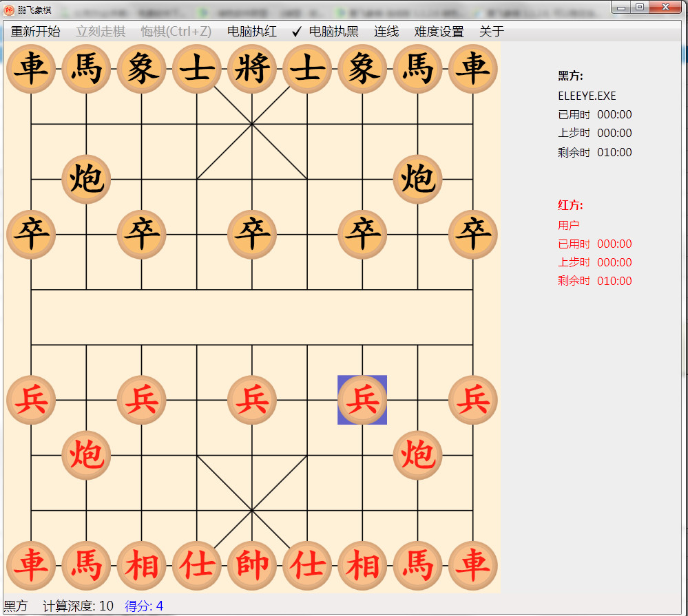Click the red 红方: label
Viewport: 688px width, 616px height.
570,204
